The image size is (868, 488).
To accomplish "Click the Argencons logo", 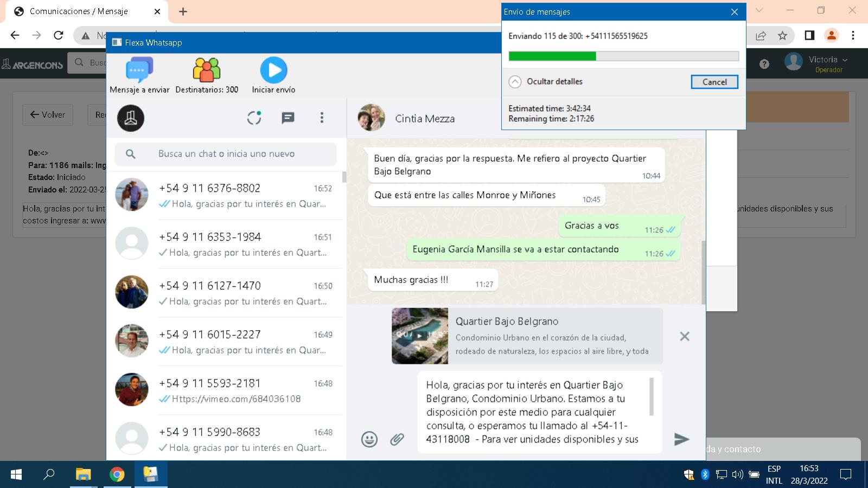I will pos(33,65).
